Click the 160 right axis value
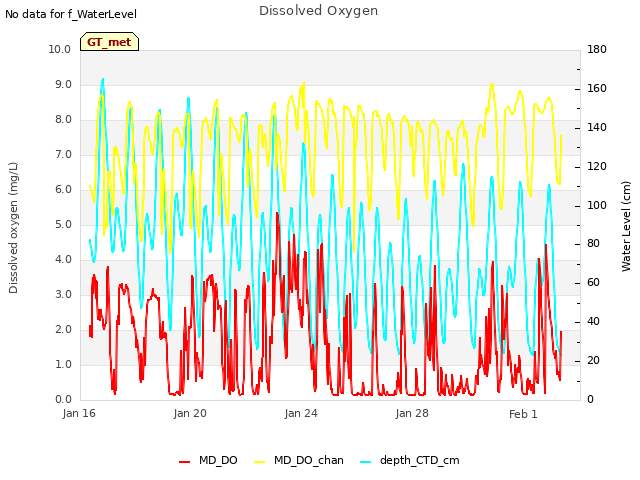Viewport: 640px width, 480px height. [x=597, y=89]
